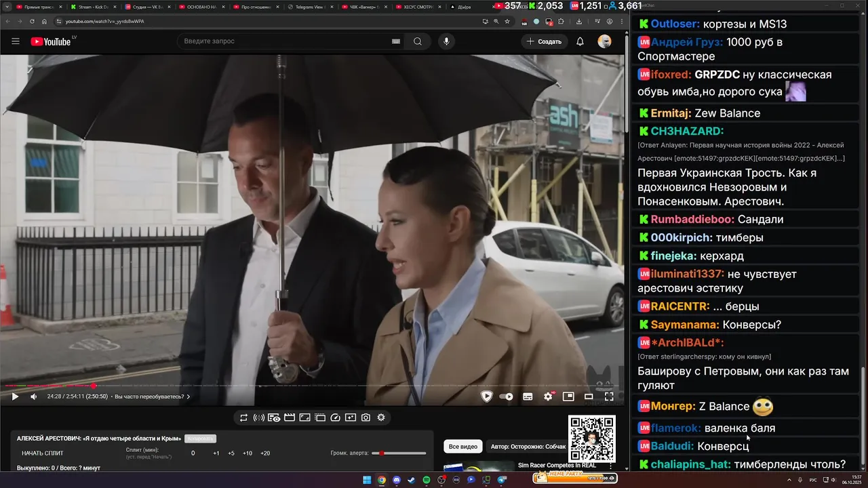Open the YouTube hamburger menu
Image resolution: width=868 pixels, height=488 pixels.
[x=15, y=41]
